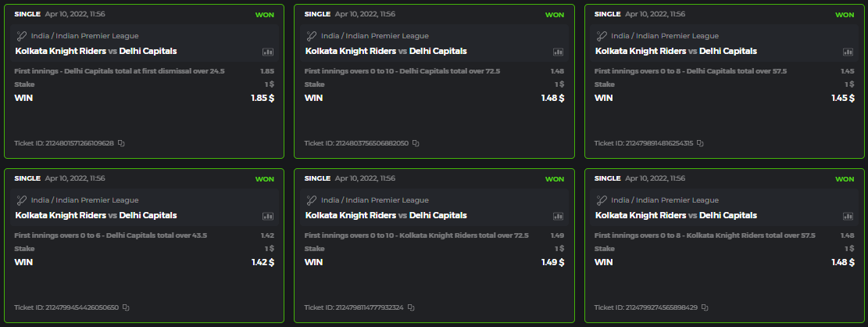
Task: Open statistics icon on Delhi over 72.5 bet
Action: coord(558,52)
